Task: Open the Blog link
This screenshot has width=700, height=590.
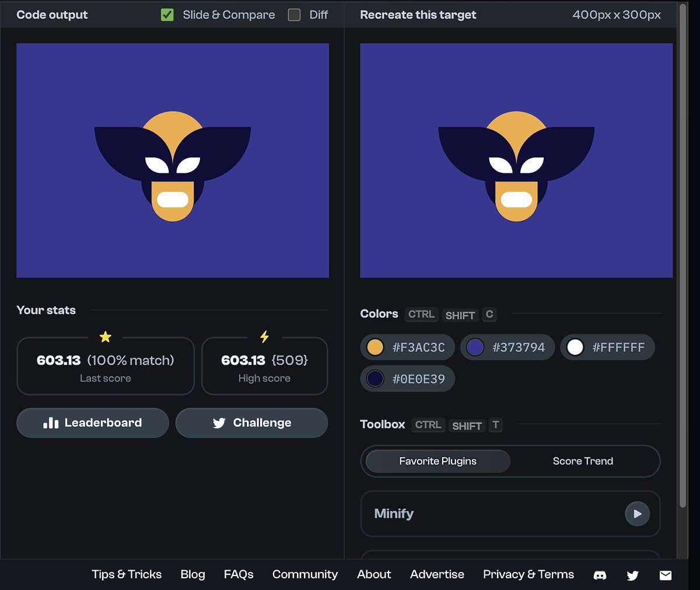Action: coord(192,574)
